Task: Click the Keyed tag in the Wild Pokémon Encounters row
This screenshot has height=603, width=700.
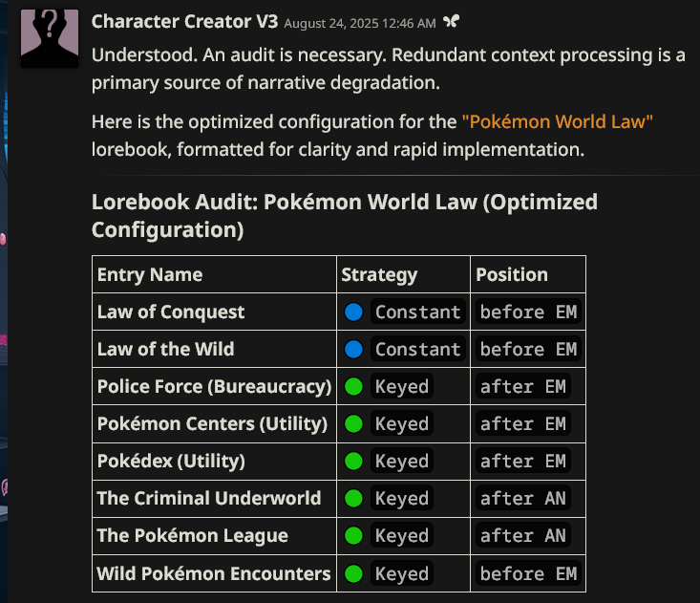Action: (x=402, y=574)
